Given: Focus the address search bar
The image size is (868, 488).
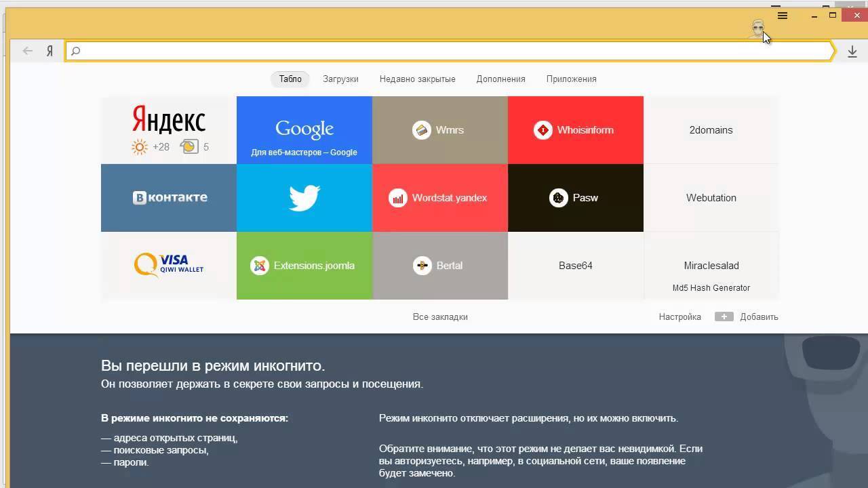Looking at the screenshot, I should coord(449,51).
